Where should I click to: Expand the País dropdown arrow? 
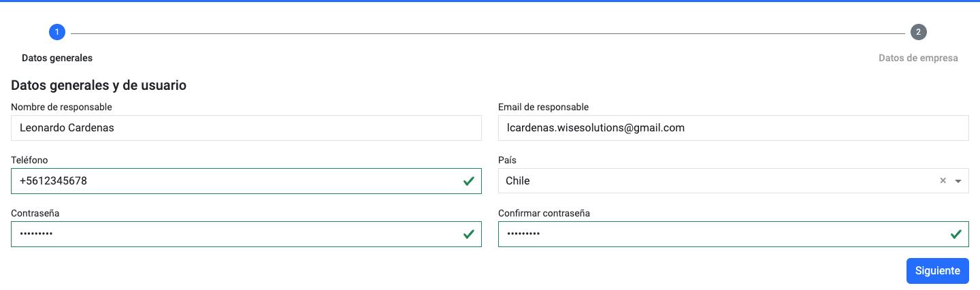pyautogui.click(x=958, y=181)
